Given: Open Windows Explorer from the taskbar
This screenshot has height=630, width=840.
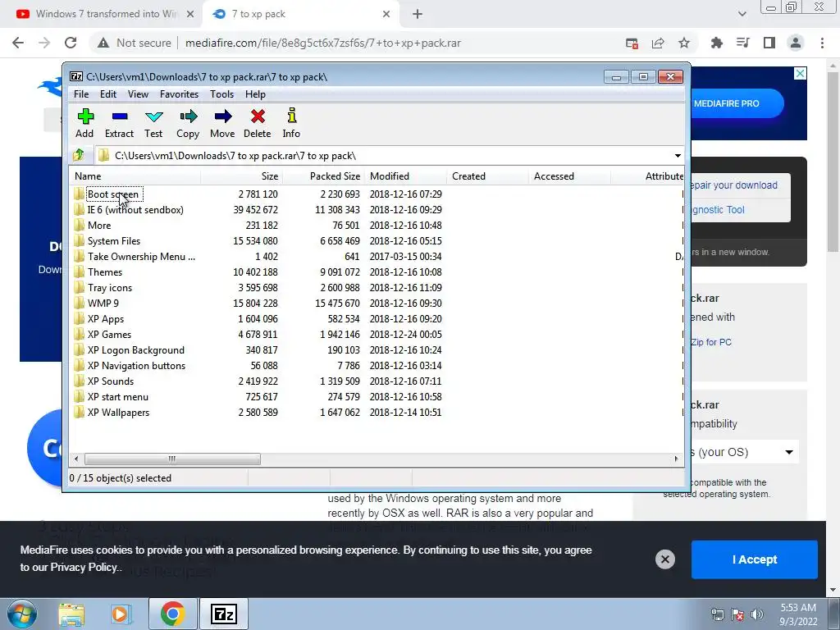Looking at the screenshot, I should 71,614.
